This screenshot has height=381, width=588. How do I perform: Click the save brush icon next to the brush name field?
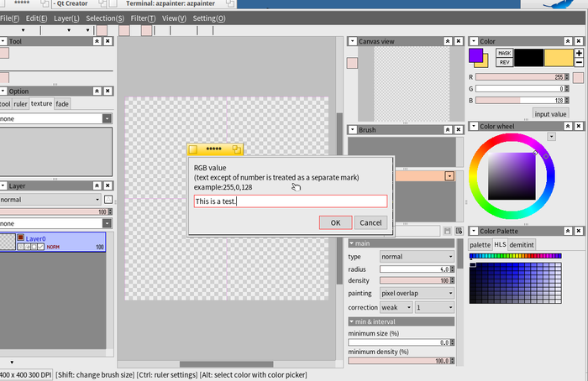[x=448, y=231]
